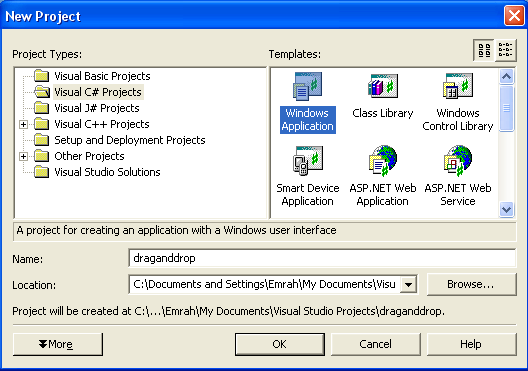Choose the Class Library template icon
Viewport: 528px width, 371px height.
[x=383, y=86]
